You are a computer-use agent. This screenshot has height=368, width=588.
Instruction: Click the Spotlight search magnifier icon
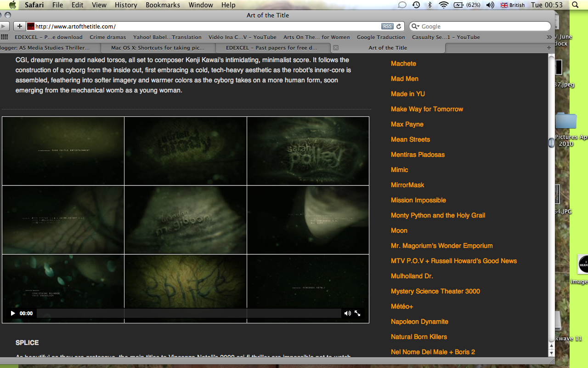coord(575,5)
